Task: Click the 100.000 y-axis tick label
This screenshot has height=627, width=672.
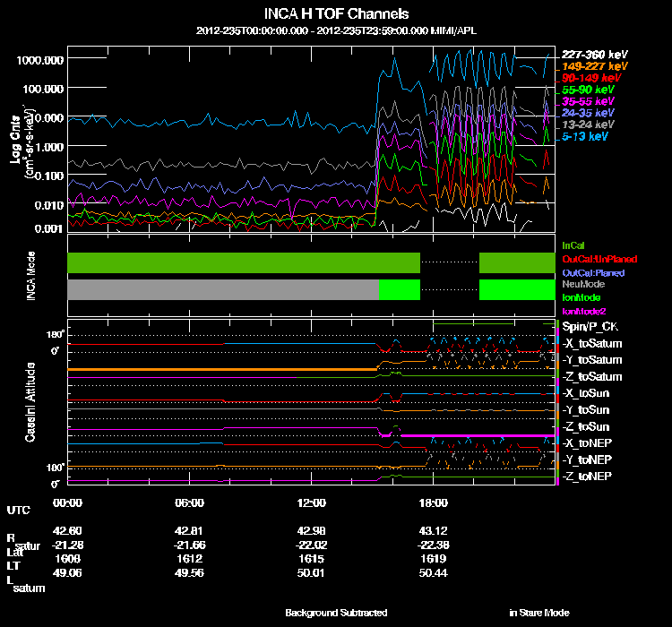Action: click(43, 89)
